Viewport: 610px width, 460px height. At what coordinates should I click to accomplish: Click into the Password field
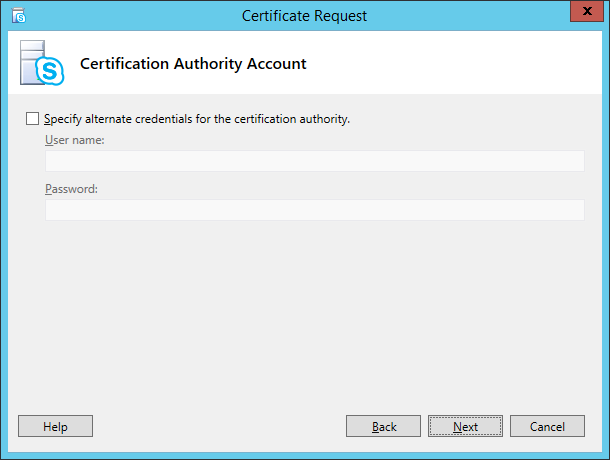coord(315,210)
